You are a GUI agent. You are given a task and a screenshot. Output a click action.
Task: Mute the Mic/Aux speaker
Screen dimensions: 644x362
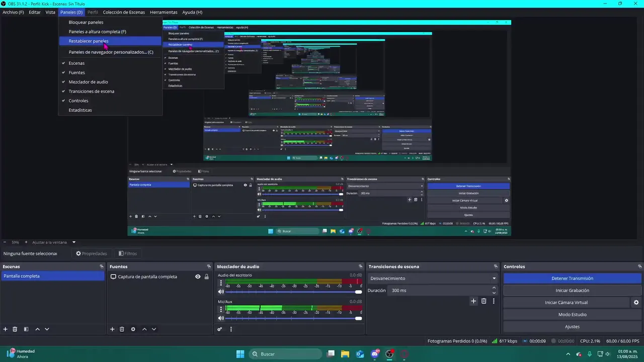[221, 318]
